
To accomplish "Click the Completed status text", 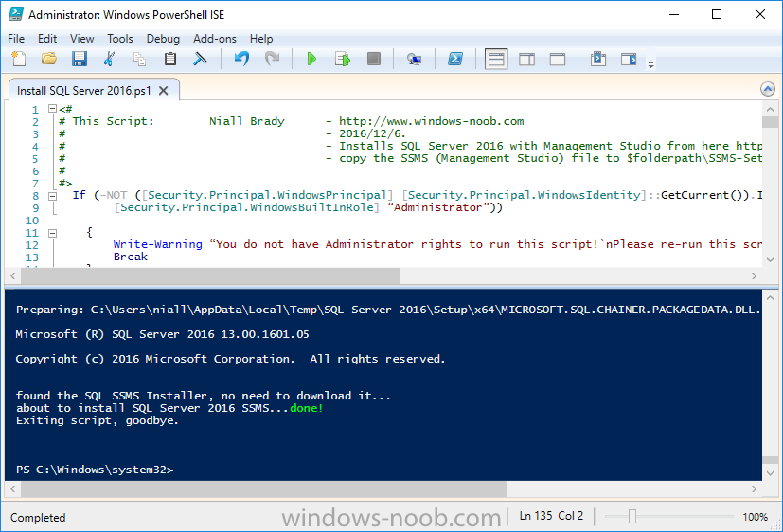I will (x=38, y=518).
